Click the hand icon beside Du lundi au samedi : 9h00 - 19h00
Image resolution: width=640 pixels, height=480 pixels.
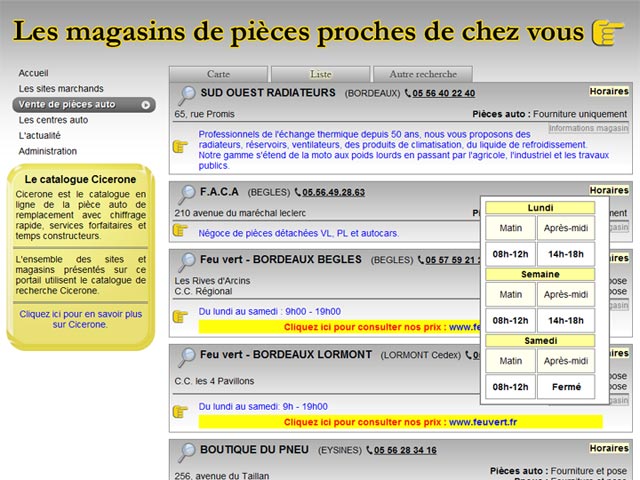(x=180, y=316)
